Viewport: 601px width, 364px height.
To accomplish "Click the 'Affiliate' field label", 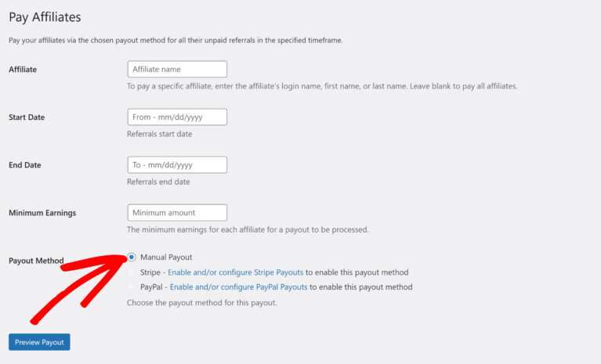I will [23, 69].
